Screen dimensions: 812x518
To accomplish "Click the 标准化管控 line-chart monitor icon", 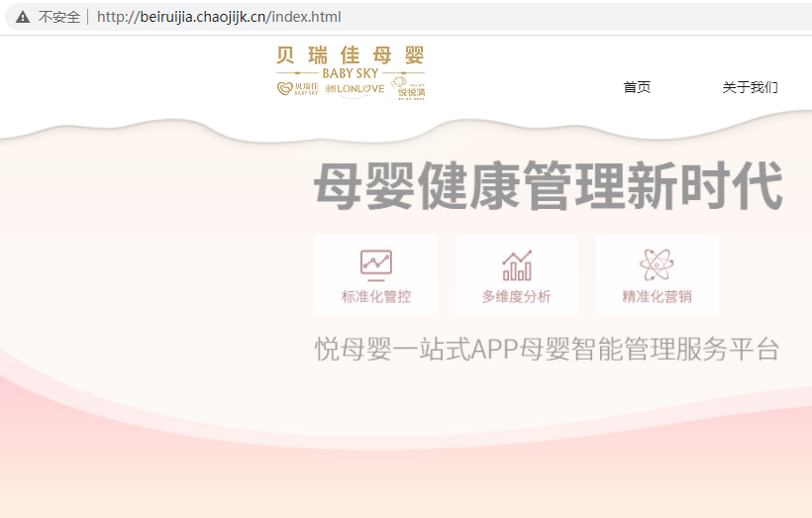I will coord(376,264).
